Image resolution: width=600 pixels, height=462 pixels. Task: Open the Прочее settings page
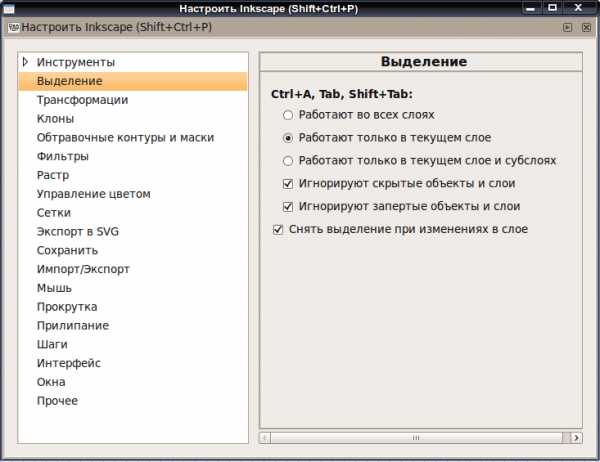57,401
